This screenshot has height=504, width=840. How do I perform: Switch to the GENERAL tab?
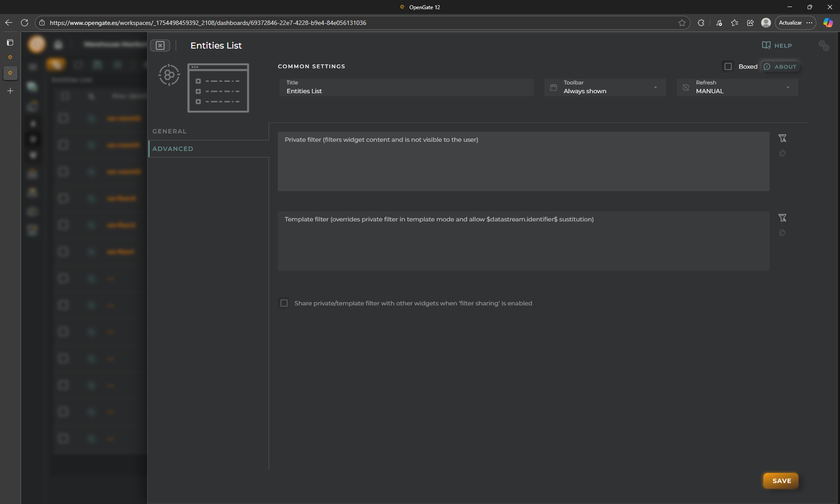click(x=170, y=131)
